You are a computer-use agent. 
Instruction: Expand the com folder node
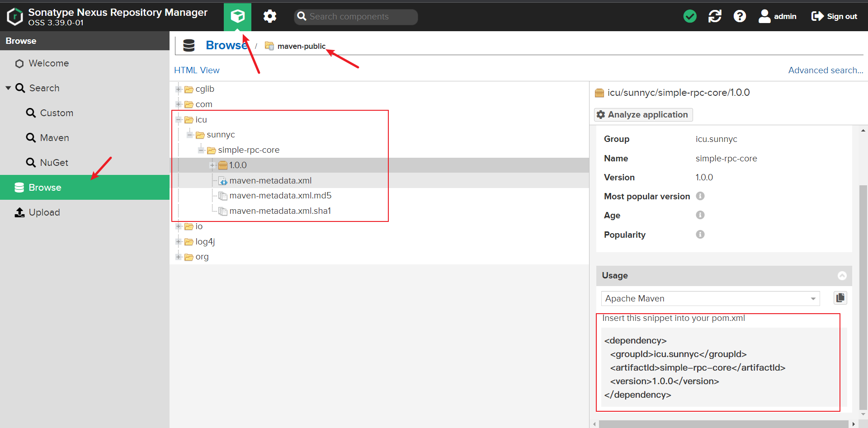179,104
